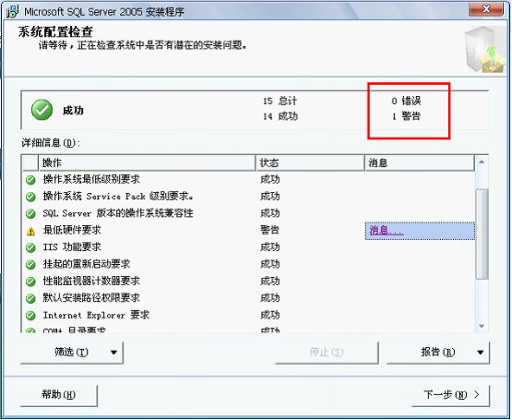Open the 报告(R) dropdown arrow
Screen dimensions: 512x420
[480, 353]
